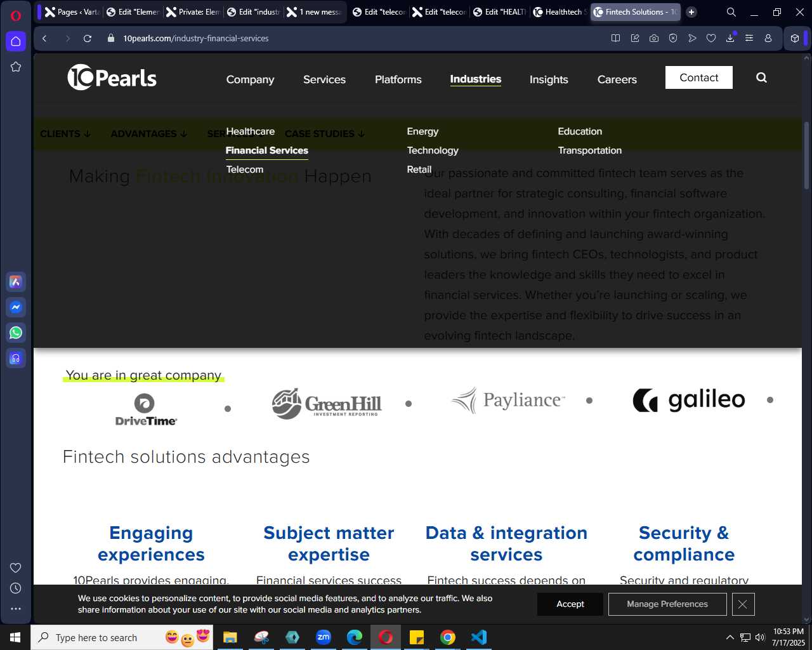Select Financial Services industry link

[x=267, y=150]
